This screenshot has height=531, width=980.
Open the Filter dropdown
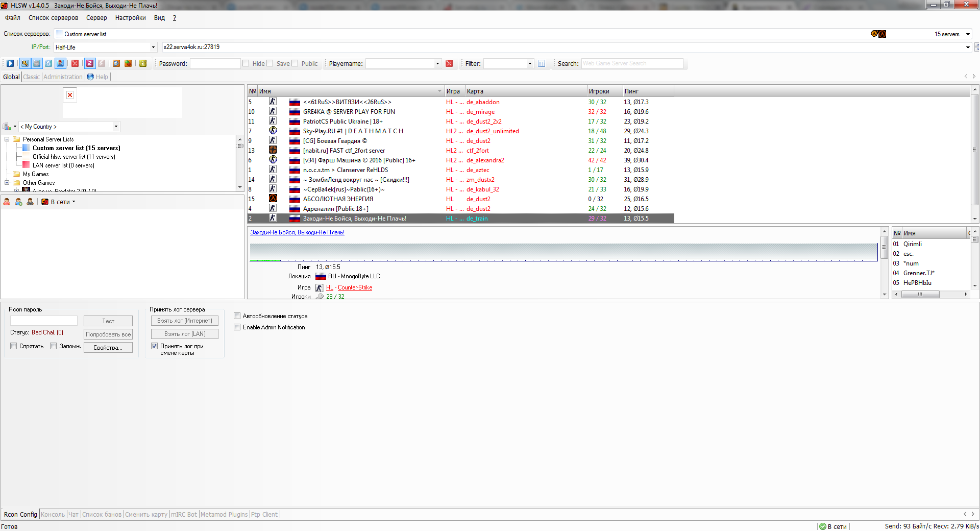click(530, 64)
